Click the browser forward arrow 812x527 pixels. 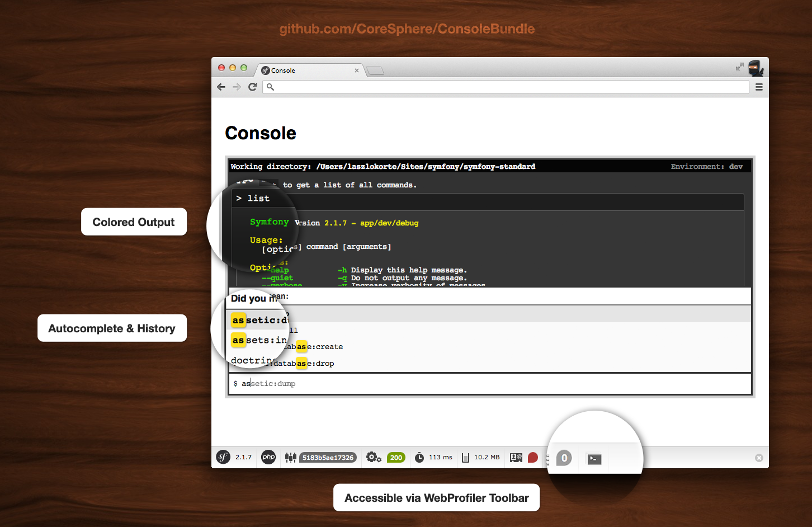pos(237,87)
